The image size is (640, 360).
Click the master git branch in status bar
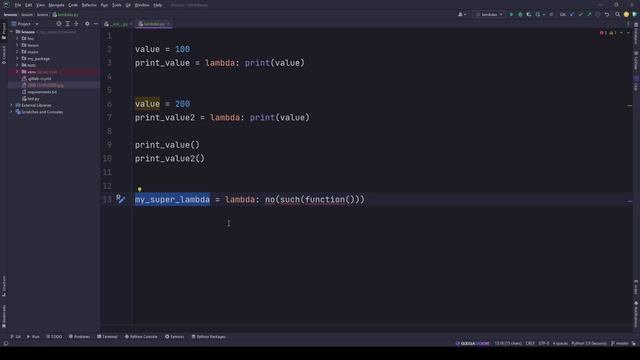(x=620, y=344)
